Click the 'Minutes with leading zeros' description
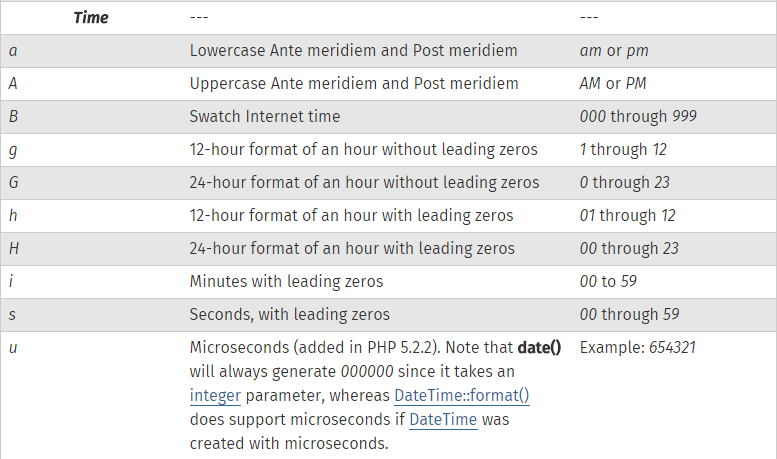Image resolution: width=777 pixels, height=459 pixels. [x=286, y=282]
